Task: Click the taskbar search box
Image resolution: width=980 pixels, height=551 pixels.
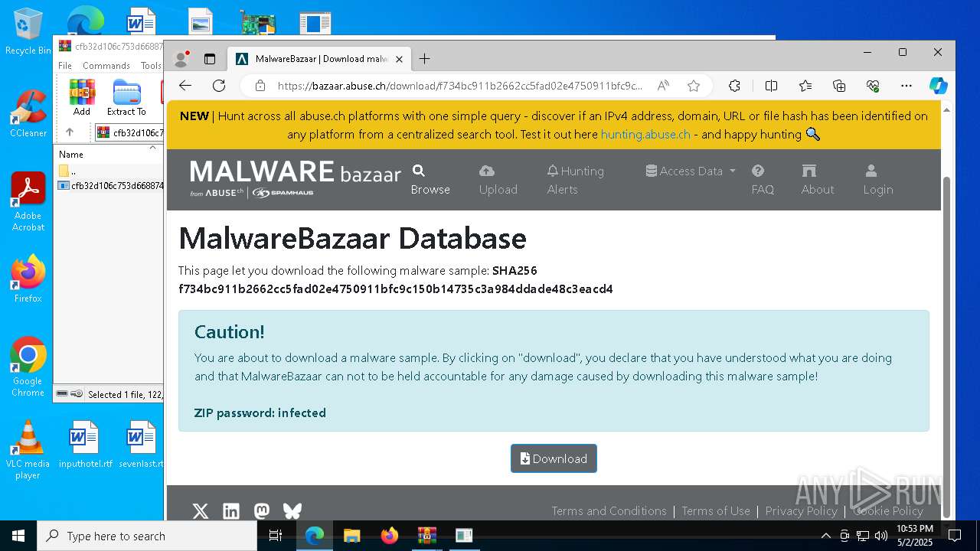Action: coord(147,536)
